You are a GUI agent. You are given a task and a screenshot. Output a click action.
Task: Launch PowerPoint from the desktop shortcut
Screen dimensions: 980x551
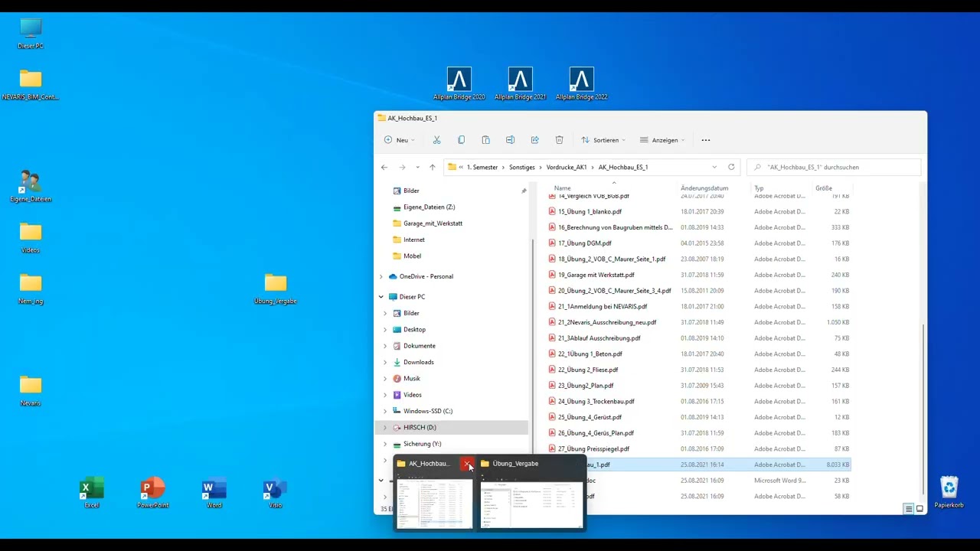[x=152, y=492]
